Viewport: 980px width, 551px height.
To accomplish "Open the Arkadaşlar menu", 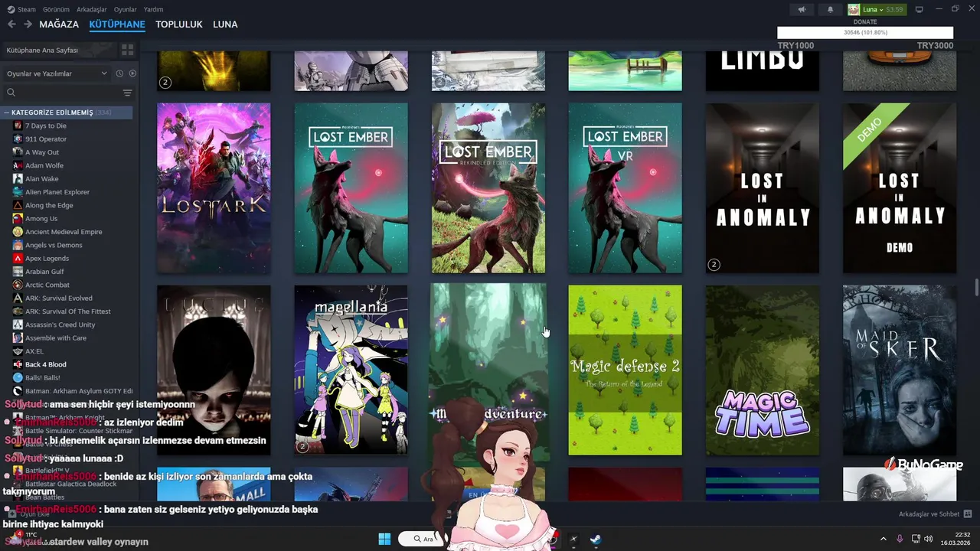I will [x=93, y=9].
